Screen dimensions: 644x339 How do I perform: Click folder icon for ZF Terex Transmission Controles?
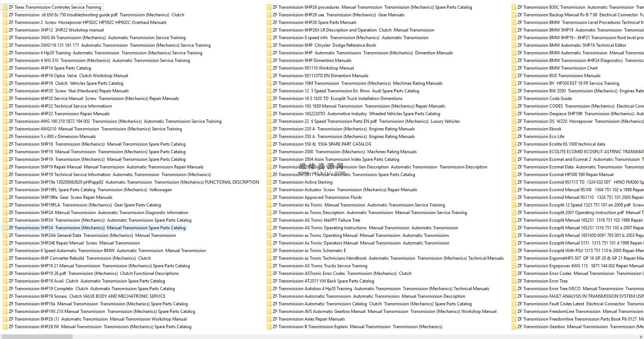5,7
